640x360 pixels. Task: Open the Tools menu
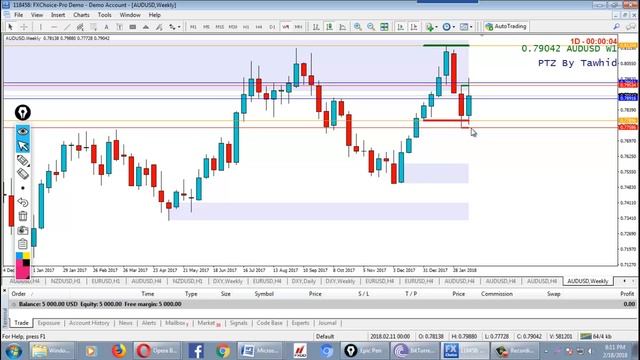pyautogui.click(x=104, y=15)
